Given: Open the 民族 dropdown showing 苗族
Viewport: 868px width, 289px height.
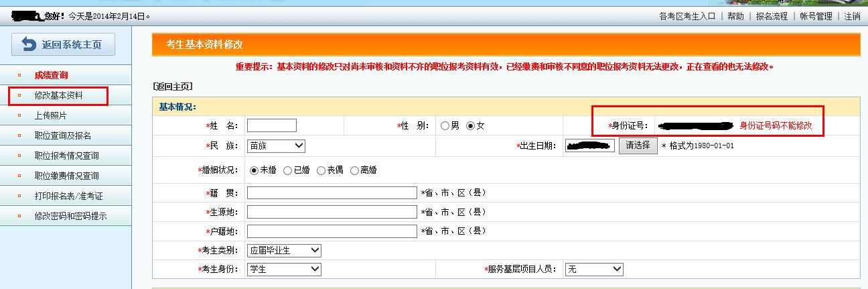Looking at the screenshot, I should pyautogui.click(x=276, y=146).
